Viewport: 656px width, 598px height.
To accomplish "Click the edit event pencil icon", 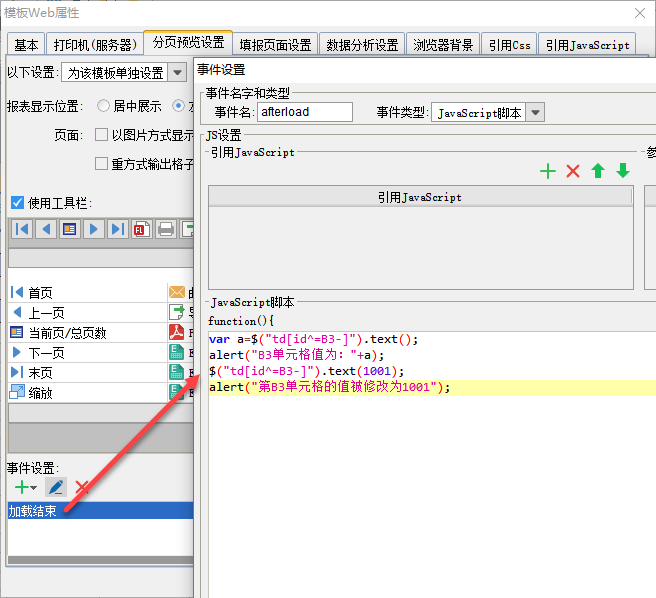I will 56,488.
